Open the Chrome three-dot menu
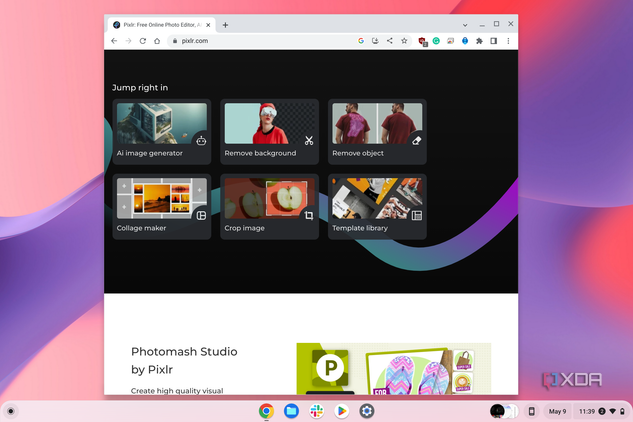Viewport: 633px width, 422px height. click(x=508, y=41)
